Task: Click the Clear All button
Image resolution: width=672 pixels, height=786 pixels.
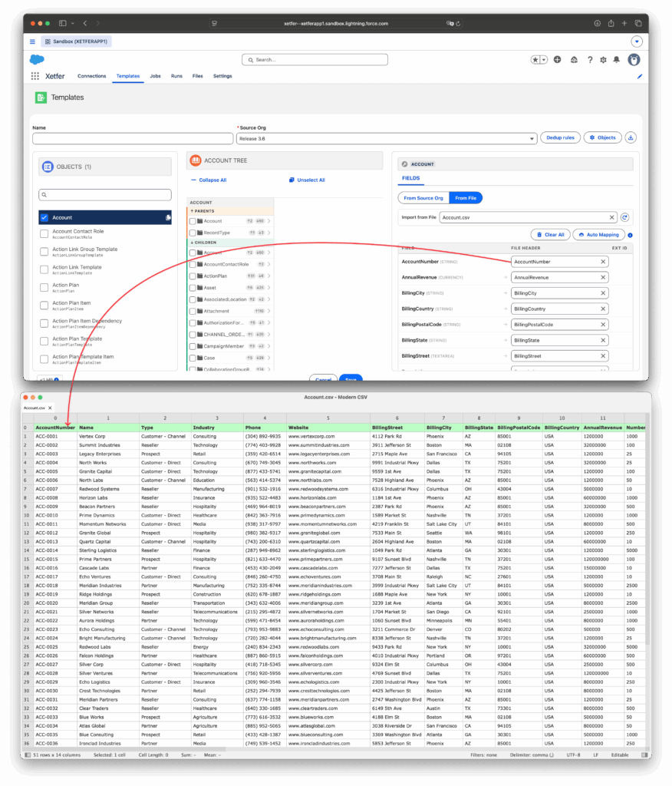Action: [550, 235]
